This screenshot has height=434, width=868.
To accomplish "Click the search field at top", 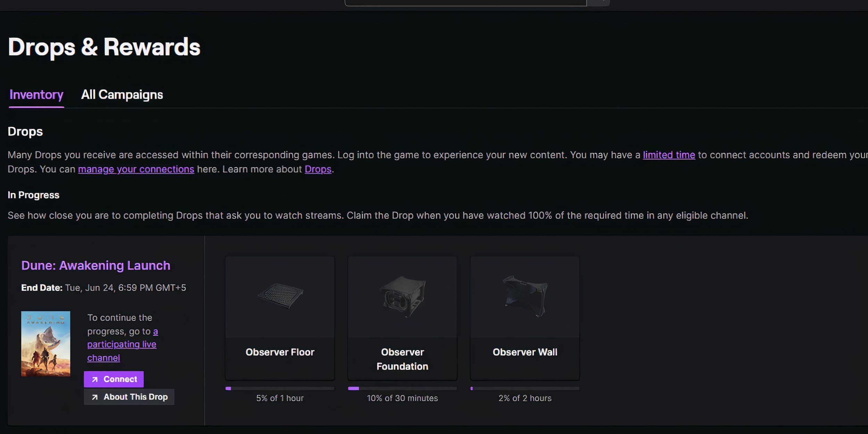I will (x=465, y=3).
